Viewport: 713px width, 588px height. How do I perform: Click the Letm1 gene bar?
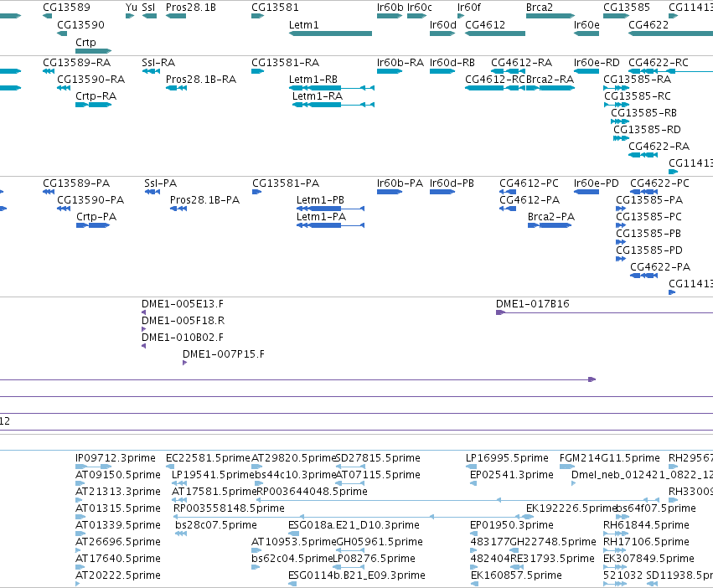331,34
